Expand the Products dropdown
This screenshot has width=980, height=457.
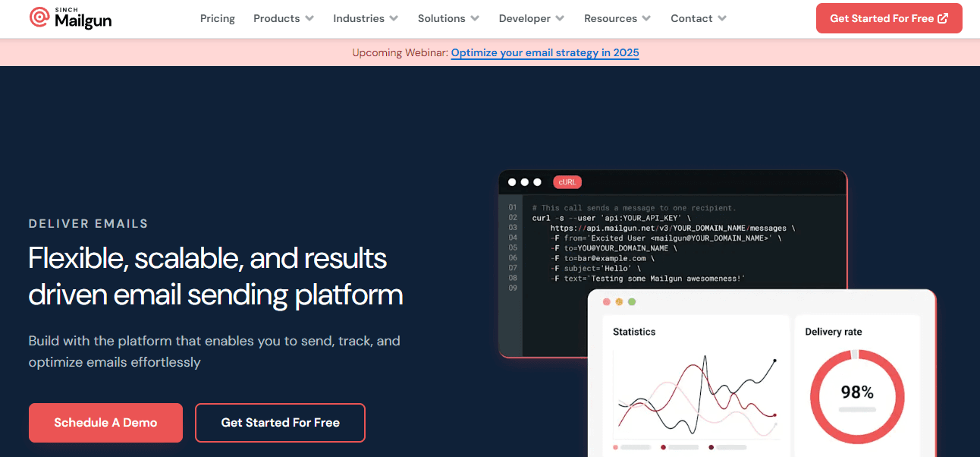click(x=283, y=18)
